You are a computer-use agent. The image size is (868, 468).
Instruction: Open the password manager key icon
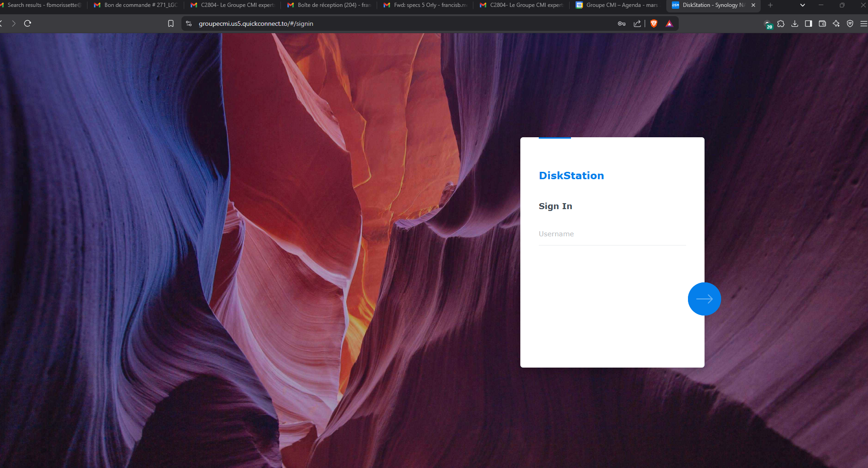click(x=622, y=23)
